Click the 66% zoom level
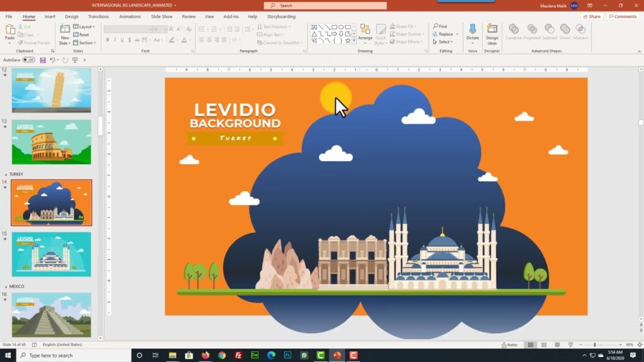This screenshot has height=362, width=644. click(629, 345)
